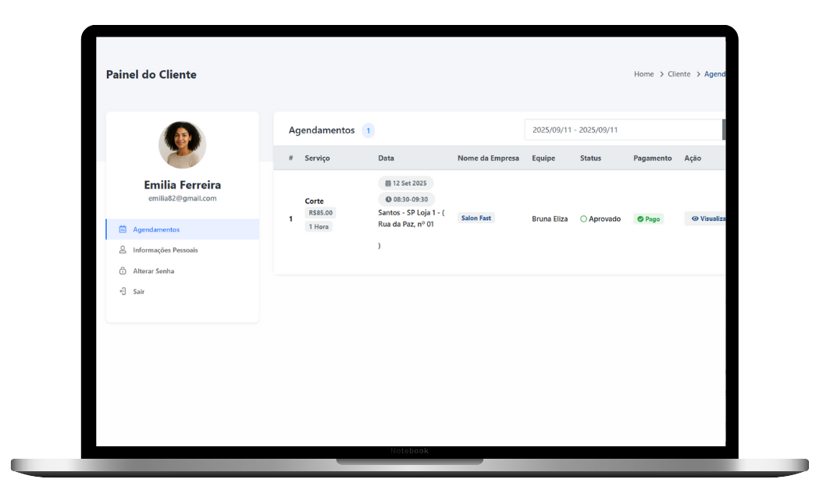Click the Serviço column header
Viewport: 823px width, 504px height.
(317, 158)
